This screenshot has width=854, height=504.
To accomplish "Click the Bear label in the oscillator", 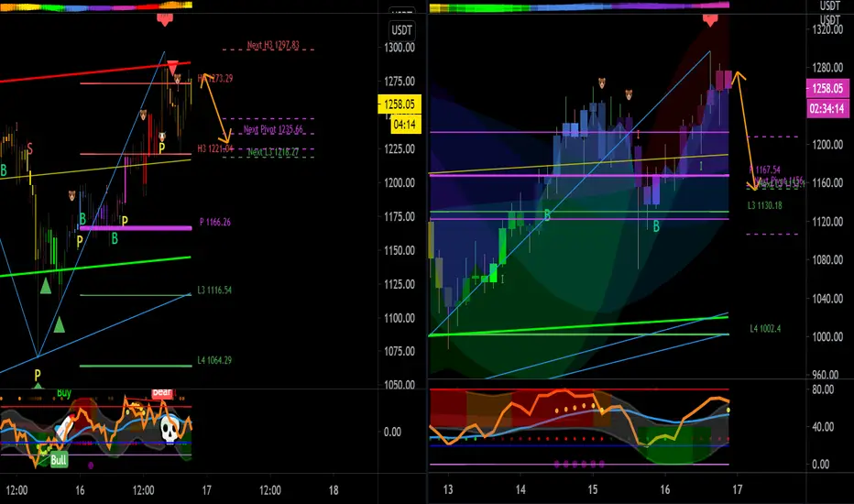I will [162, 392].
